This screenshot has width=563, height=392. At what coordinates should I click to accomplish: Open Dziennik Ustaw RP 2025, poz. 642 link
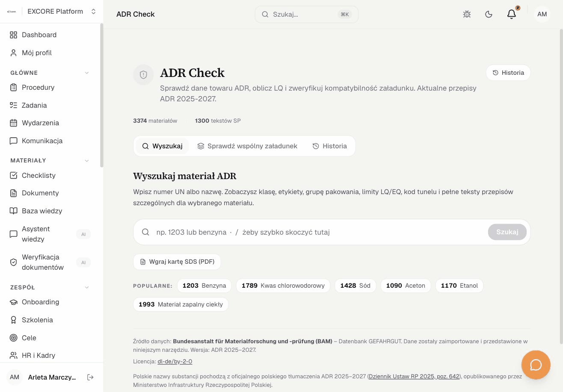click(414, 376)
